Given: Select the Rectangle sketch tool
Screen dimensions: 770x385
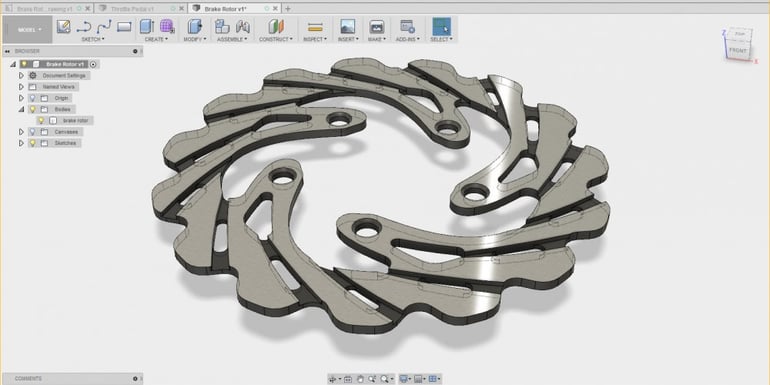Looking at the screenshot, I should (124, 27).
